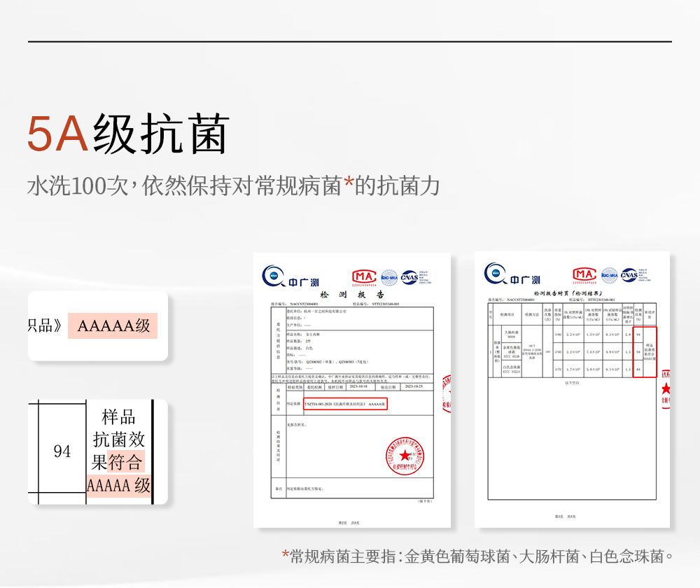This screenshot has width=700, height=588.
Task: Click the 中广测 logo on right report
Action: click(x=512, y=274)
